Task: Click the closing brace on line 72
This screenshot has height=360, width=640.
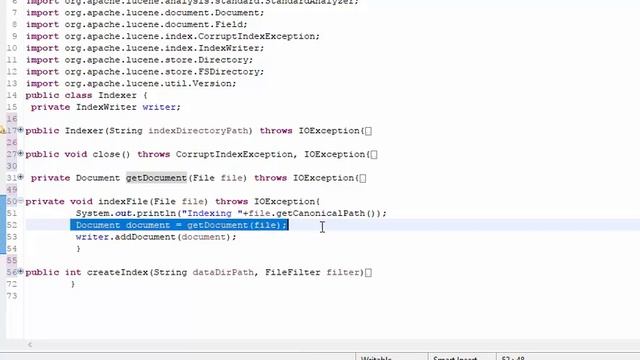Action: (73, 284)
